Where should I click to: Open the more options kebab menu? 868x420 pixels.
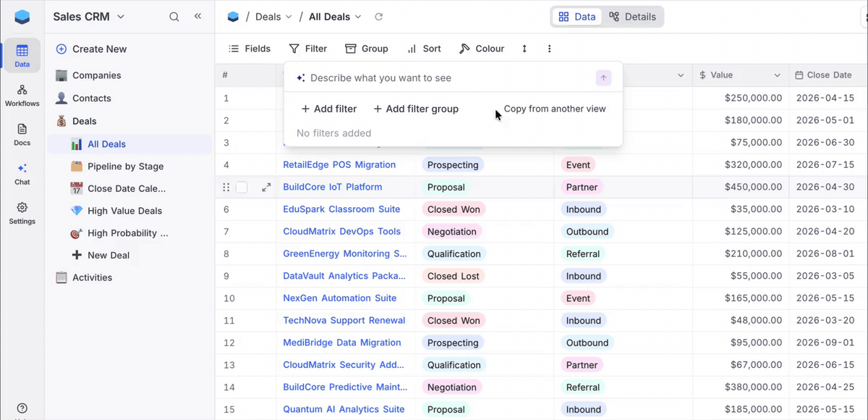pos(550,49)
